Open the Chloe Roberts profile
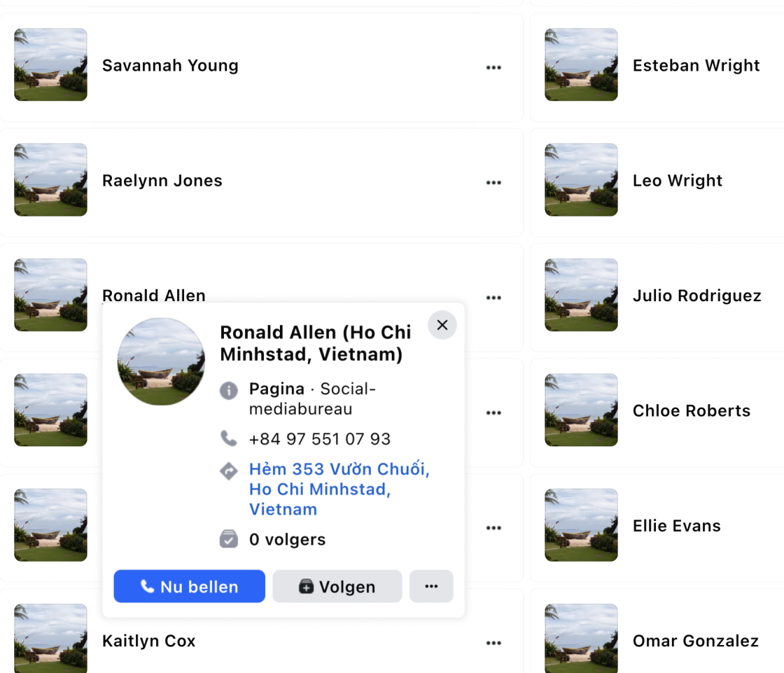 click(691, 410)
